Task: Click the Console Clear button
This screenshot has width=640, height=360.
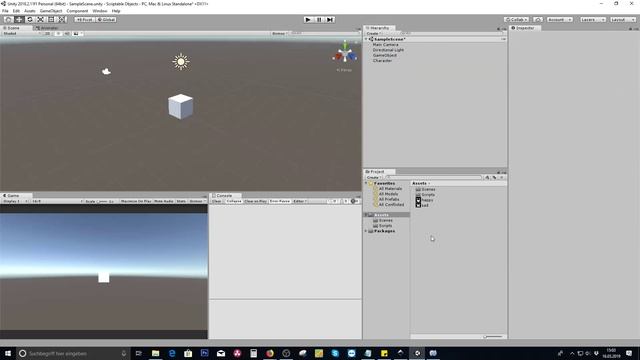Action: 217,201
